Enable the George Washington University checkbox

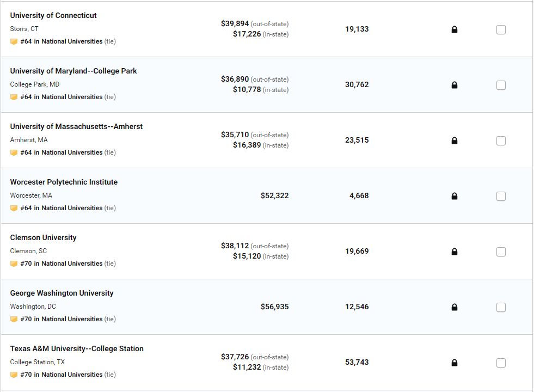point(501,307)
